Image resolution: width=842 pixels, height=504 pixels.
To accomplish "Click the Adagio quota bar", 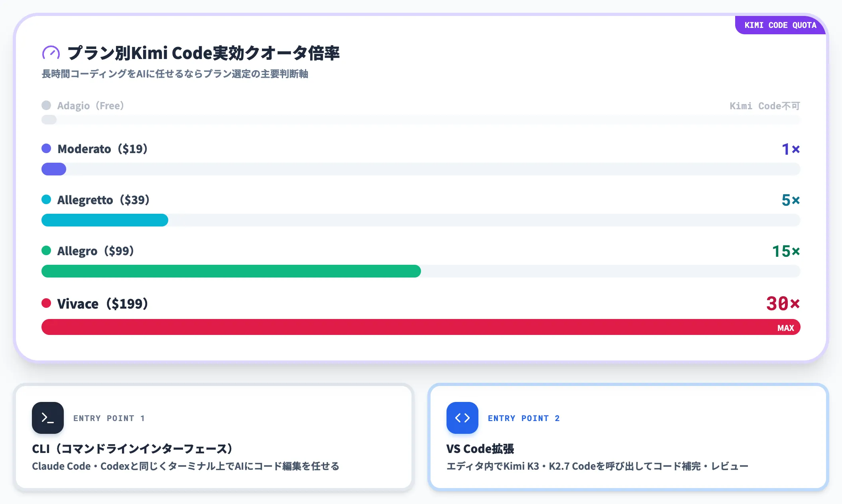I will pyautogui.click(x=421, y=120).
